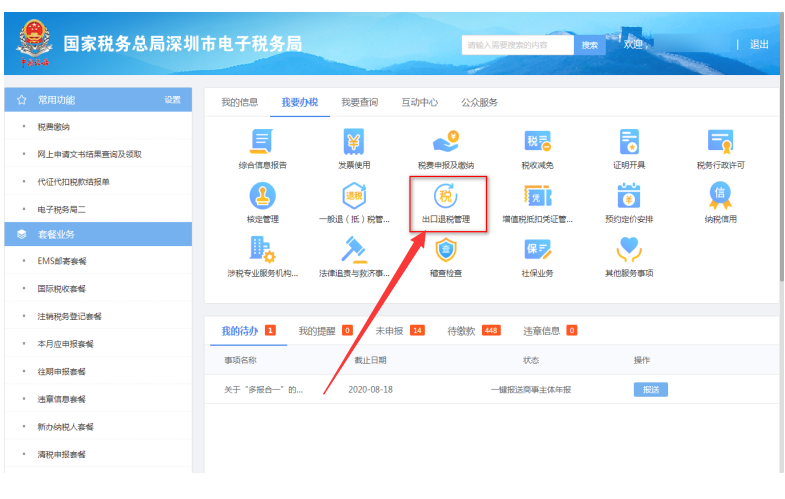The image size is (785, 499).
Task: Click the search input field in header
Action: coord(517,45)
